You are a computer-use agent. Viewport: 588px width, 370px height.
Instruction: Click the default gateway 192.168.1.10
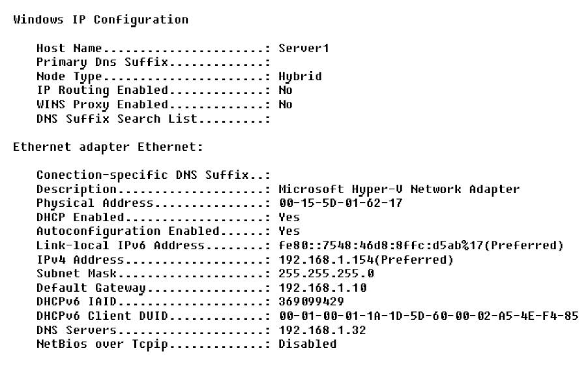point(322,288)
